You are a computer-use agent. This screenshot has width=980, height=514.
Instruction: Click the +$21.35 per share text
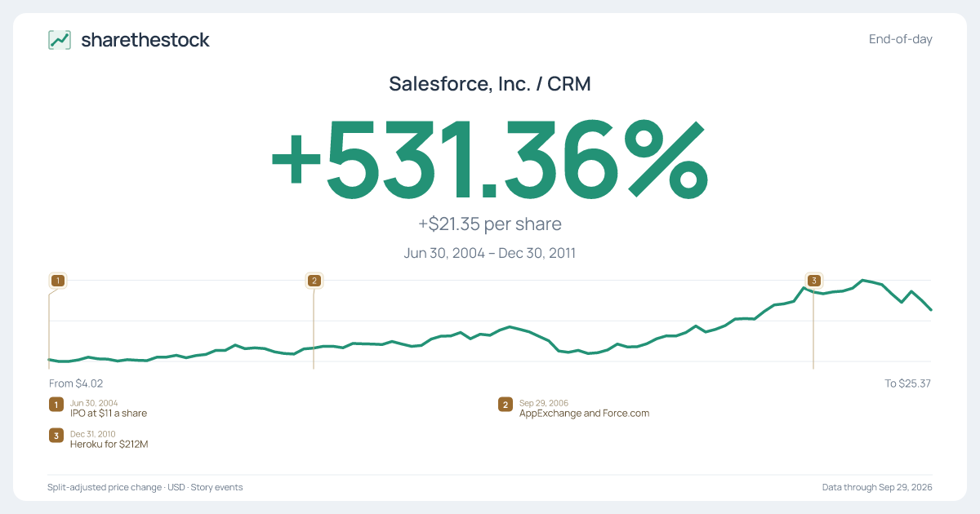point(490,224)
